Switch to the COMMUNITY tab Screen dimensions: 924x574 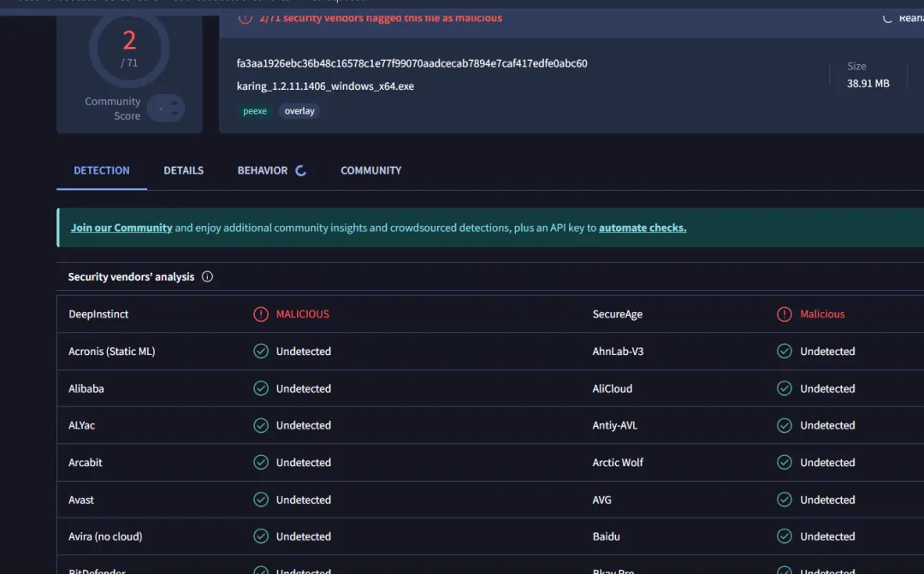(370, 170)
